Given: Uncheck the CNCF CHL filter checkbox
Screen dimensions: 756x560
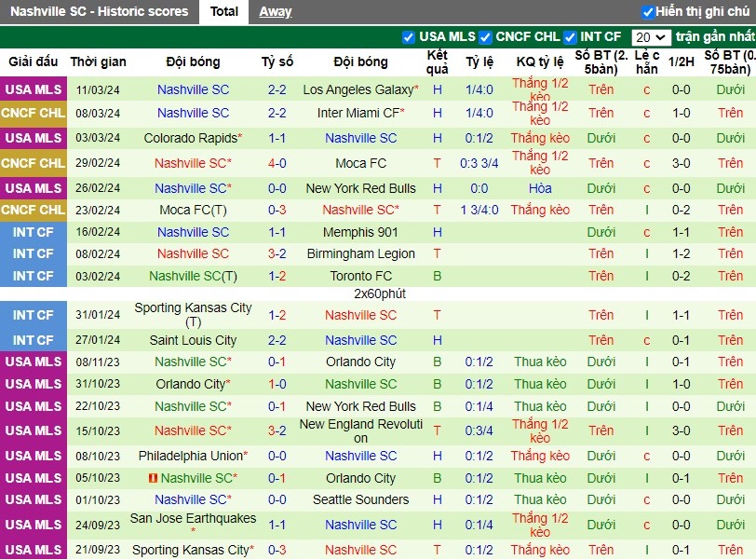Looking at the screenshot, I should point(485,37).
